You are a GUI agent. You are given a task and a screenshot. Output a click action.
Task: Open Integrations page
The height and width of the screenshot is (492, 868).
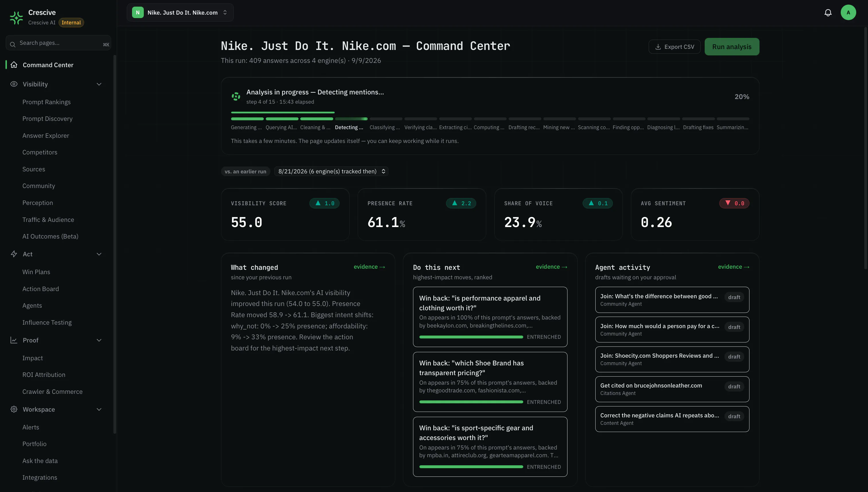pos(40,477)
